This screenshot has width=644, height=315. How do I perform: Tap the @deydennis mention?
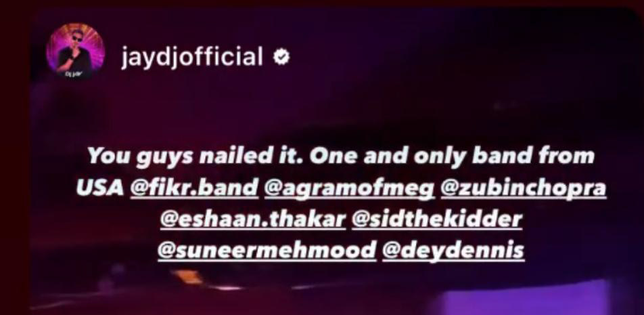[453, 251]
